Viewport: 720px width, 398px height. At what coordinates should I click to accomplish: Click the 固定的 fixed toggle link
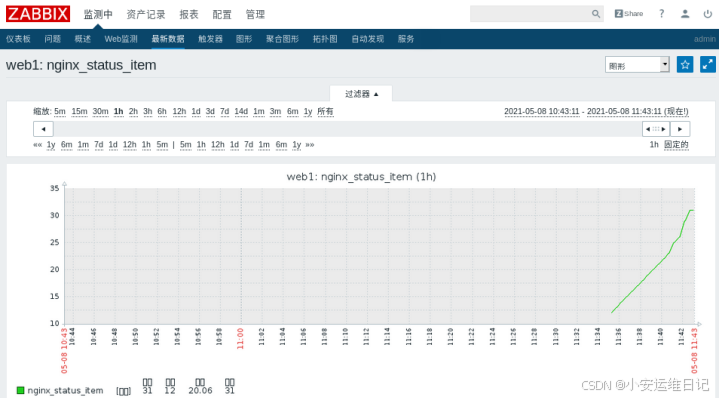(x=676, y=145)
